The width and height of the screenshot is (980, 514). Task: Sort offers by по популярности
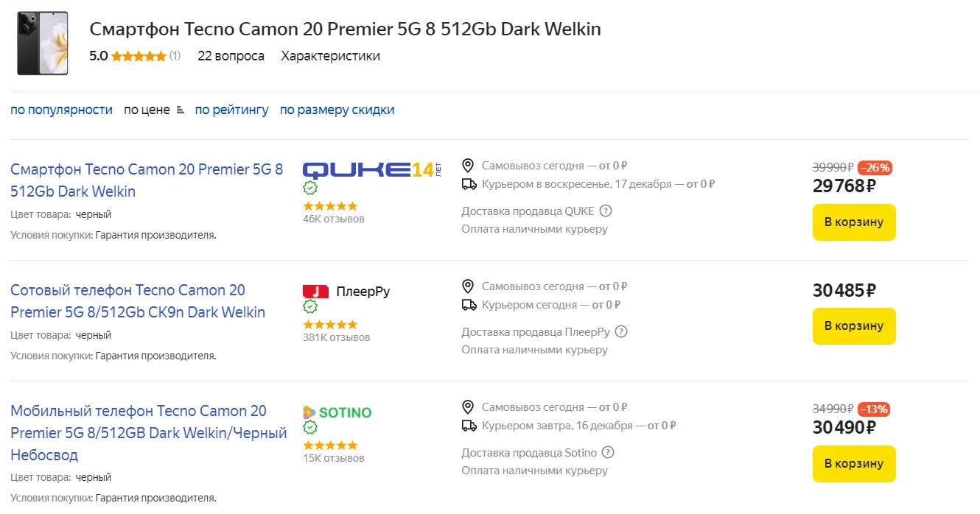pos(61,110)
